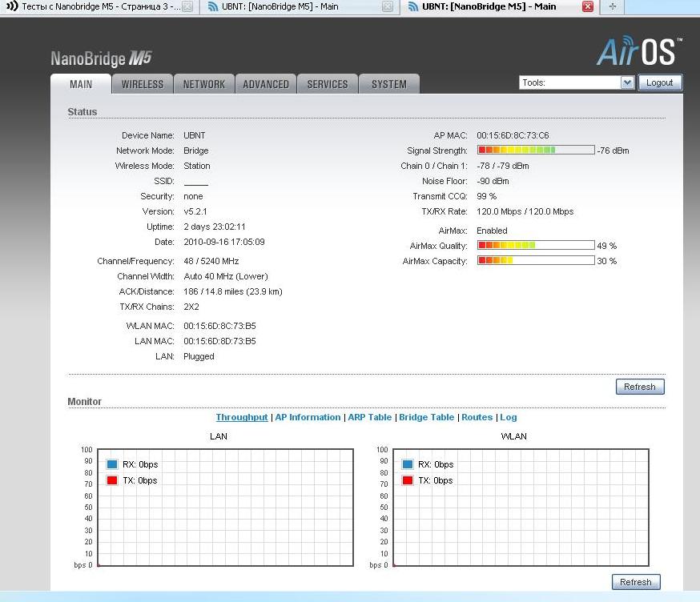Click the AirMax Quality bar

(536, 245)
